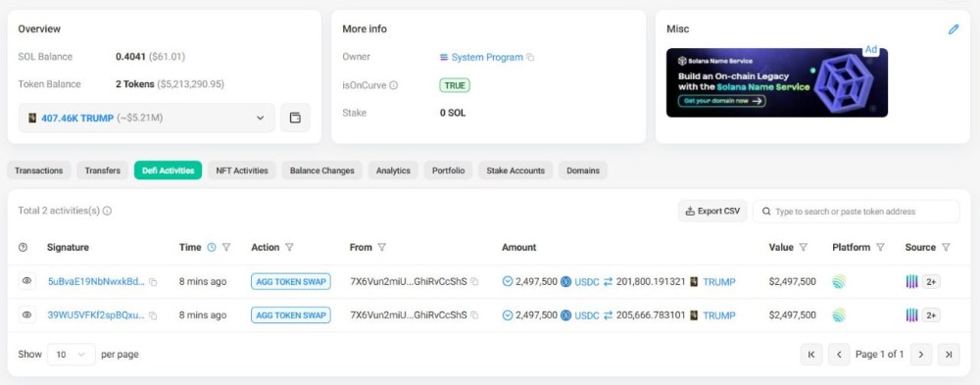This screenshot has width=980, height=385.
Task: Open the Stake Accounts tab
Action: click(x=515, y=170)
